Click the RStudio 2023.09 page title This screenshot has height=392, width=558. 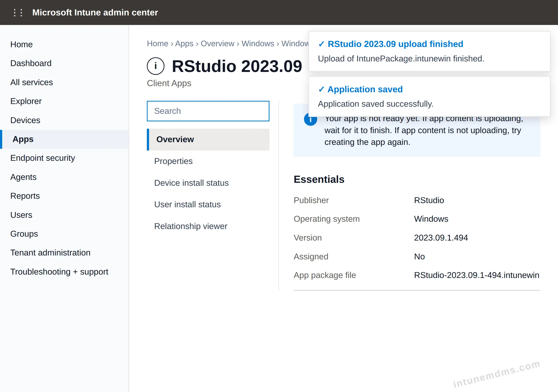[x=237, y=66]
